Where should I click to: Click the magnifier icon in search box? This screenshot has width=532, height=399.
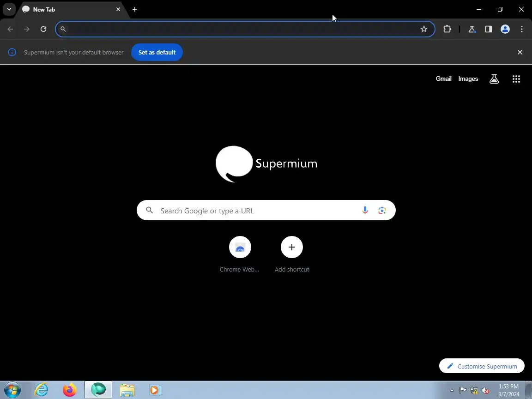click(x=149, y=211)
